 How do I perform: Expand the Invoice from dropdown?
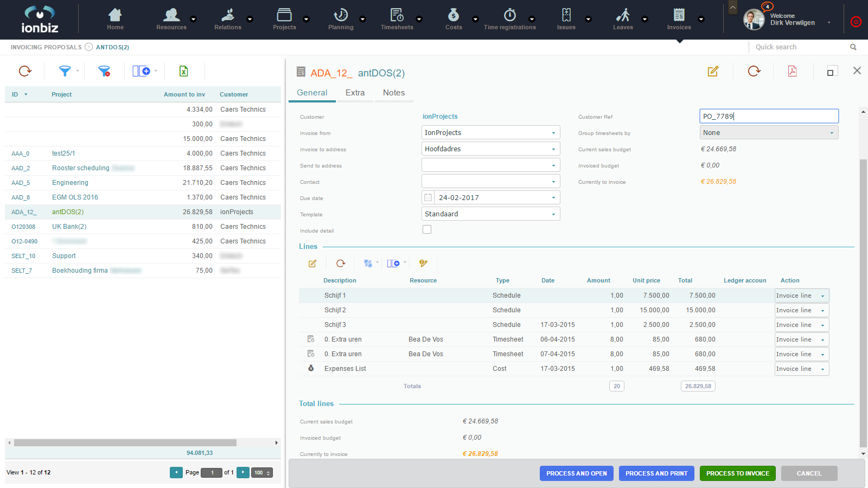[553, 133]
